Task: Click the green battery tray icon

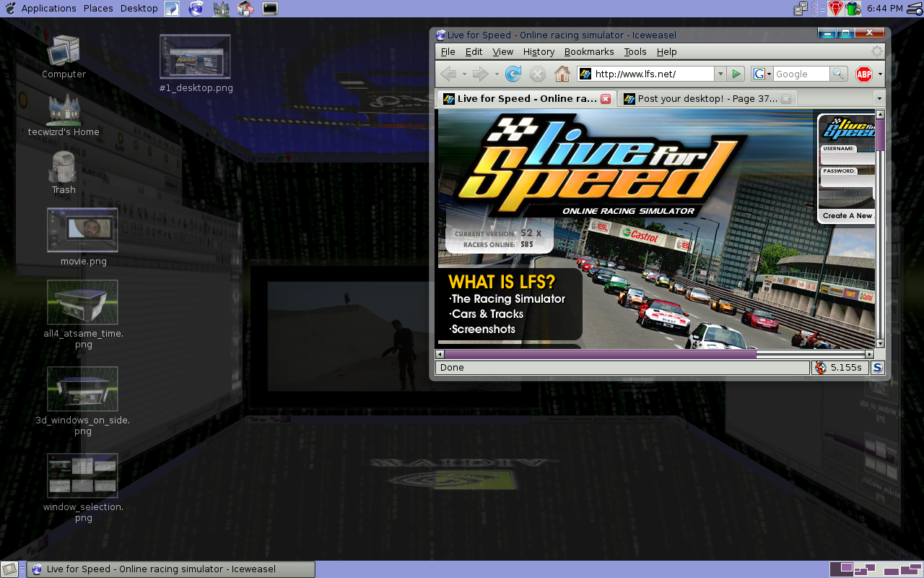Action: coord(854,9)
